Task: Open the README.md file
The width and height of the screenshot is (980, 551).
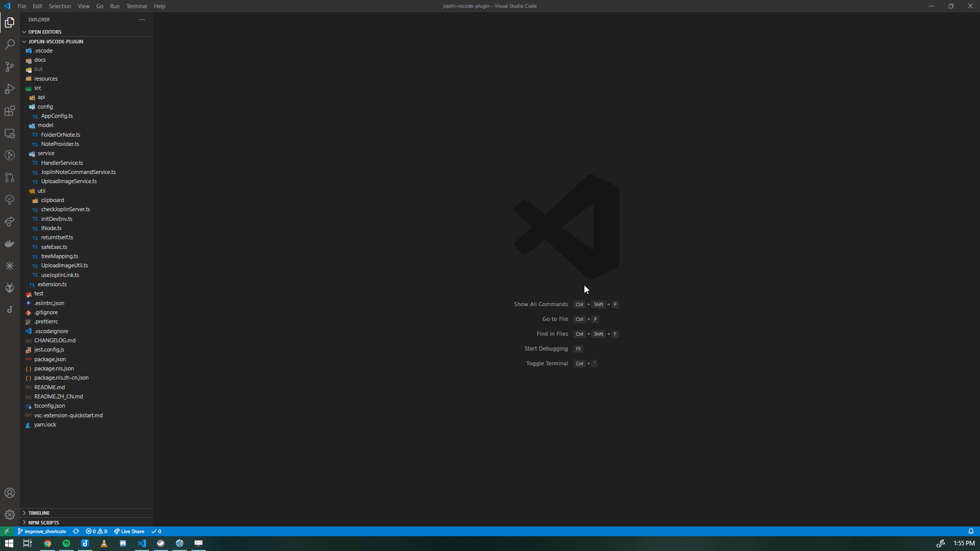Action: click(x=50, y=387)
